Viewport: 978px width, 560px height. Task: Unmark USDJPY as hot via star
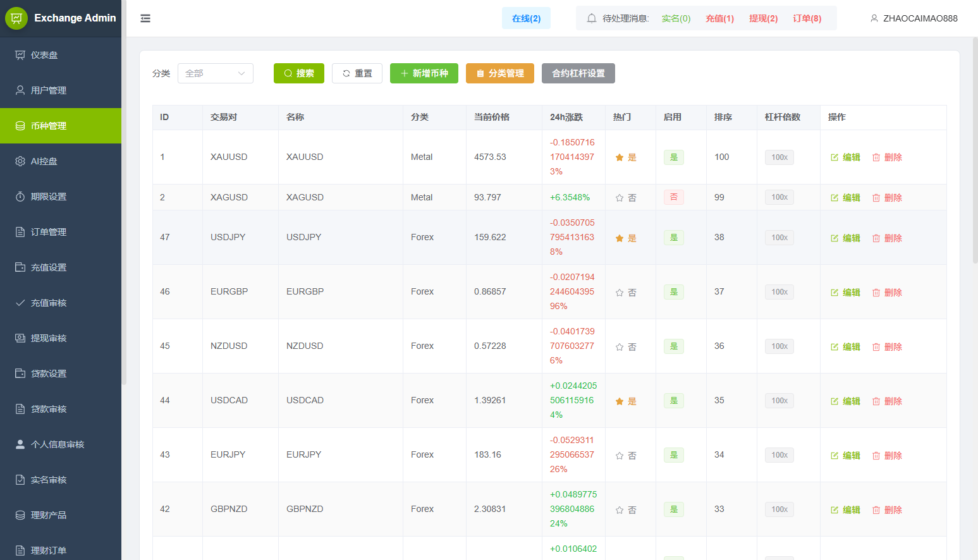pos(620,238)
